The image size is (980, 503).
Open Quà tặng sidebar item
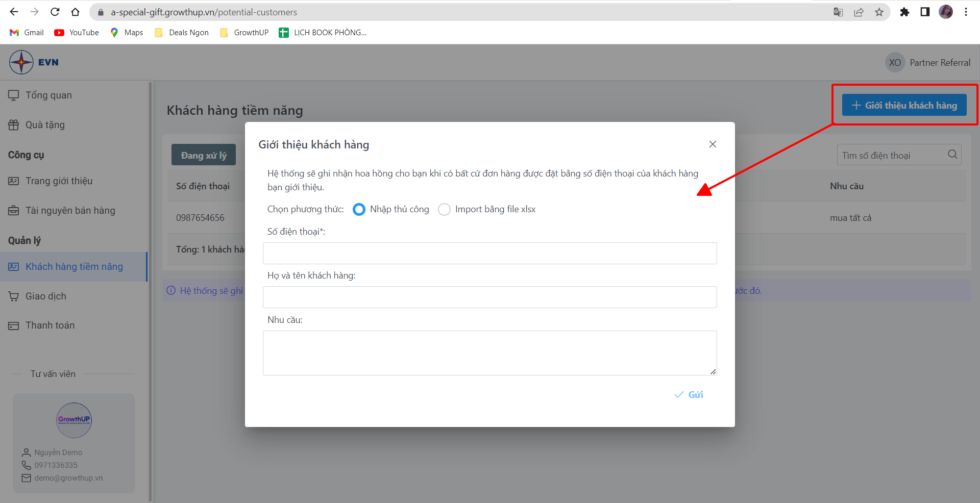[45, 125]
